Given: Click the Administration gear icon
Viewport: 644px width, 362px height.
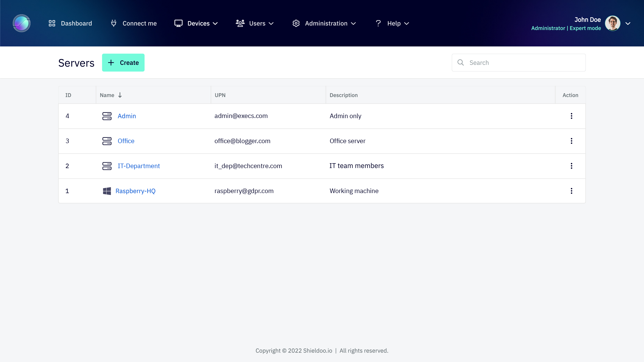Looking at the screenshot, I should pos(296,23).
